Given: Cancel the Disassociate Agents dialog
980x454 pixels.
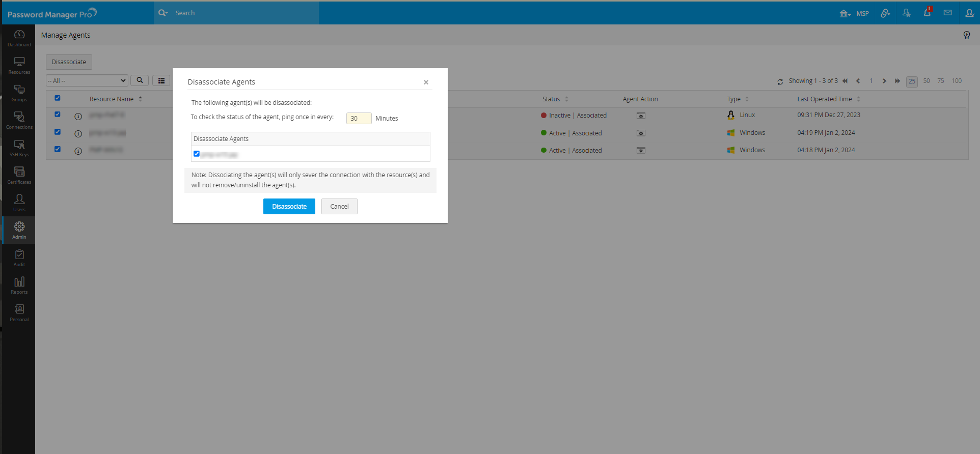Looking at the screenshot, I should pyautogui.click(x=339, y=207).
